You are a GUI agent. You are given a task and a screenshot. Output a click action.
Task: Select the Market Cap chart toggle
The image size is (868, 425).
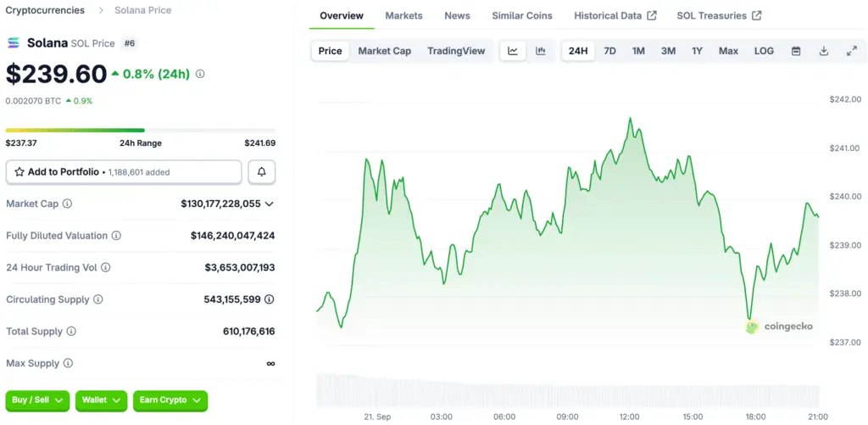tap(385, 51)
